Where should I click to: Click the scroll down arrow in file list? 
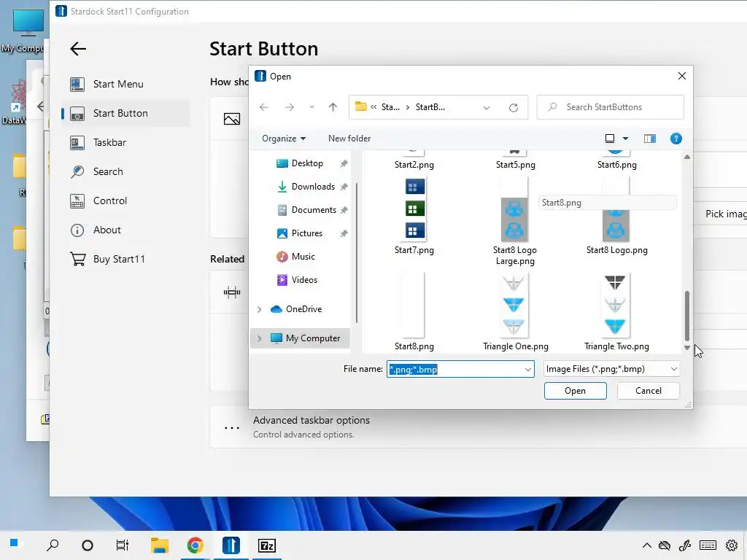point(687,348)
